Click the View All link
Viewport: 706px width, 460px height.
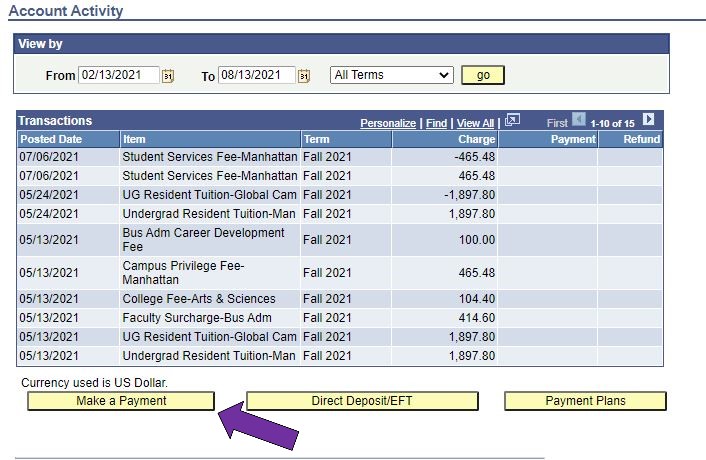point(475,123)
